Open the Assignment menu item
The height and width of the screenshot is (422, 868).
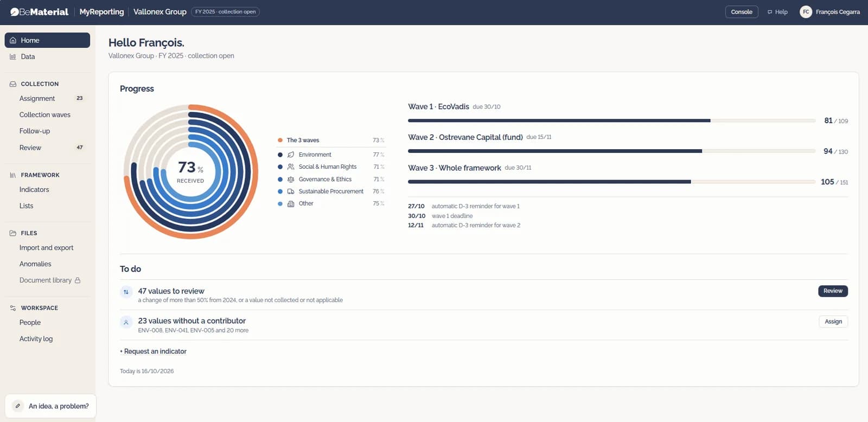pos(48,99)
